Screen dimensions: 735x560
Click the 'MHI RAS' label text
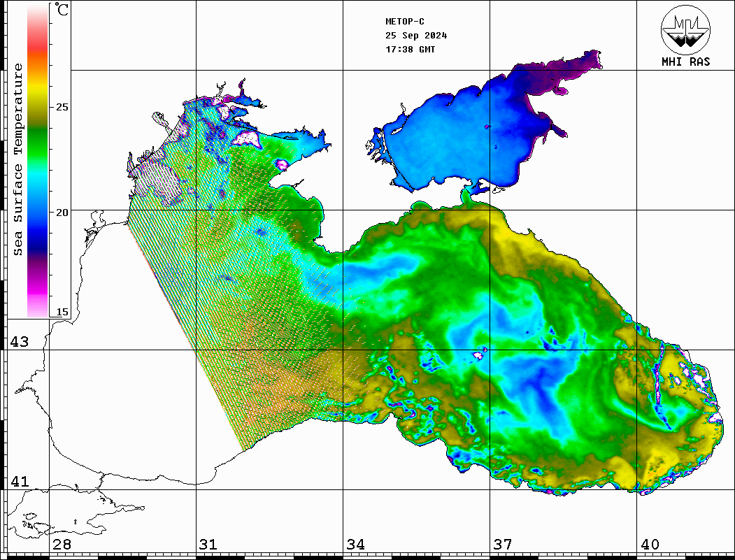pyautogui.click(x=685, y=62)
